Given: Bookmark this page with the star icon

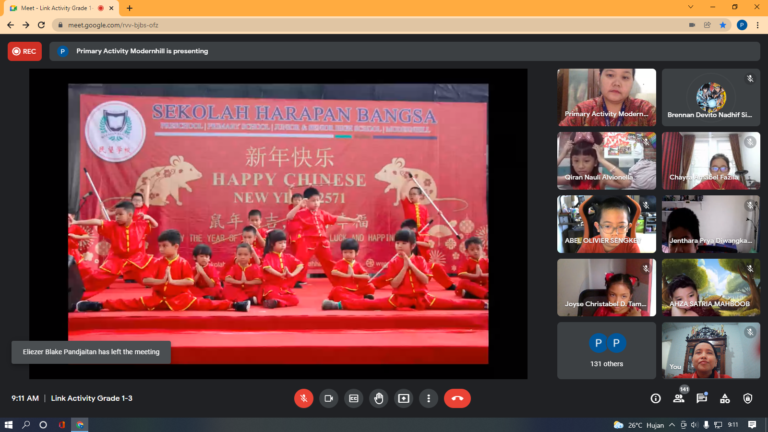Looking at the screenshot, I should [723, 25].
